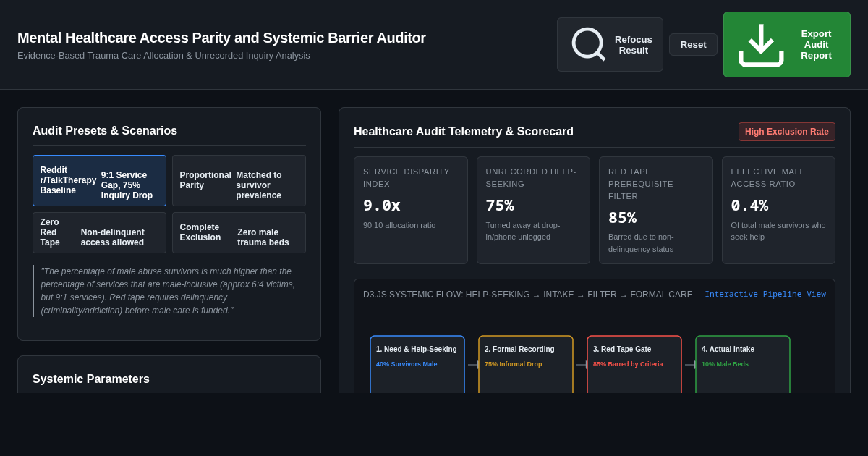Click the 75% Informal Drop label
Viewport: 868px width, 456px height.
tap(513, 364)
